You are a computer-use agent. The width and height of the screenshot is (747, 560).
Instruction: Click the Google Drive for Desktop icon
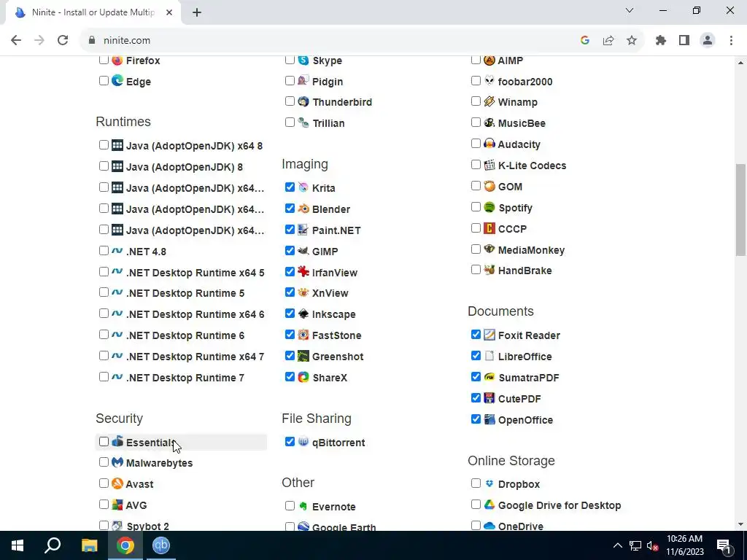tap(489, 505)
